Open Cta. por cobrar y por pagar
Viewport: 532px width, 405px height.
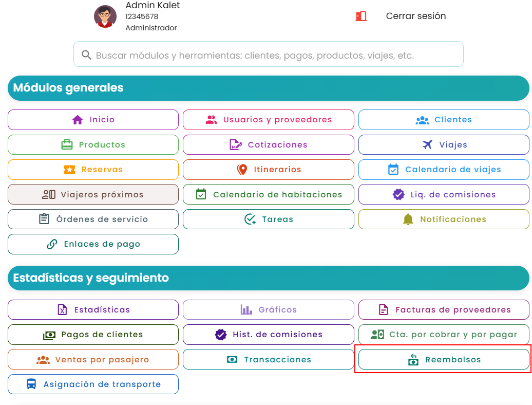[x=444, y=335]
